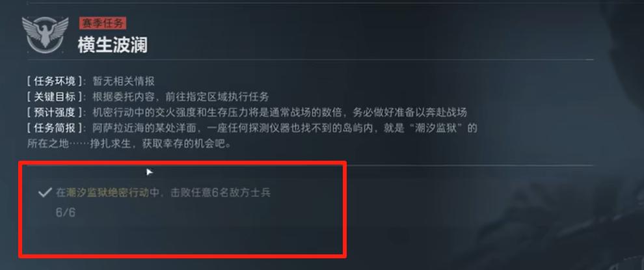Click the 预计强度 label
Image resolution: width=644 pixels, height=270 pixels.
click(x=54, y=113)
